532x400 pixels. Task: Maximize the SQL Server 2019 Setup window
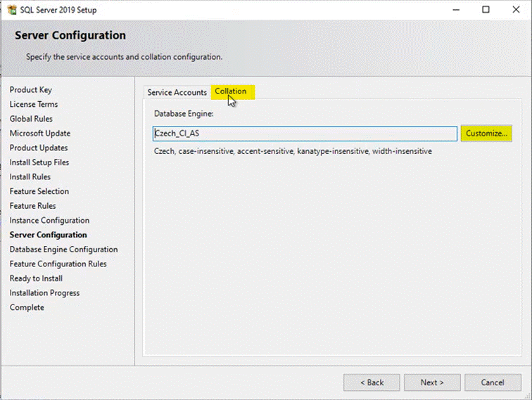(486, 10)
